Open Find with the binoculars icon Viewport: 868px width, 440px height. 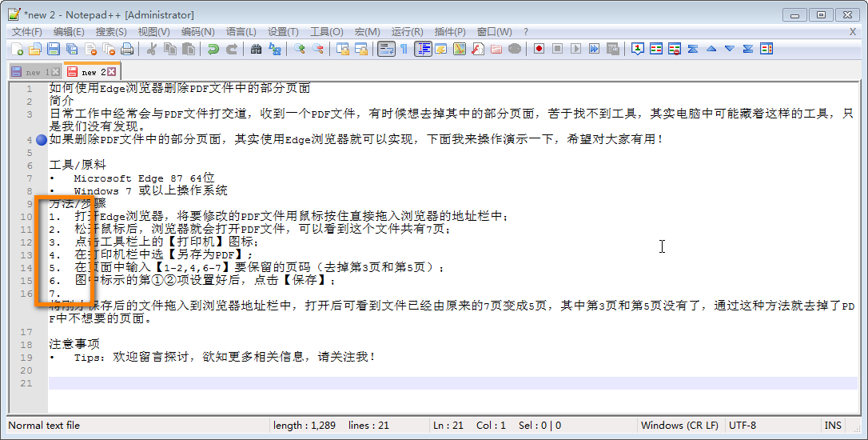(x=256, y=49)
